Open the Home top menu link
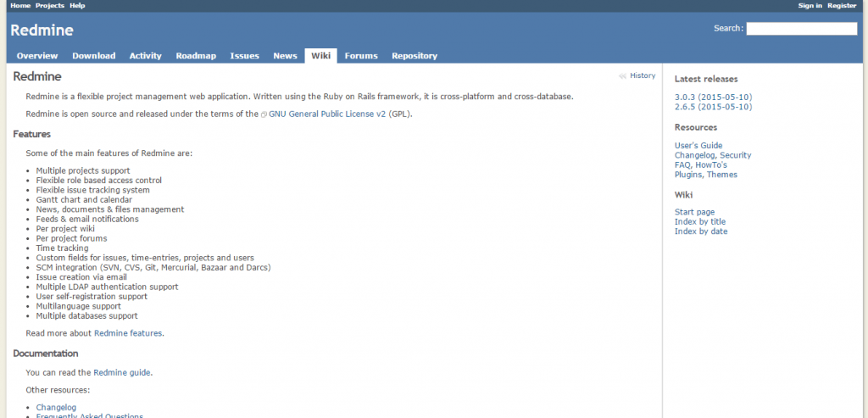 coord(20,6)
